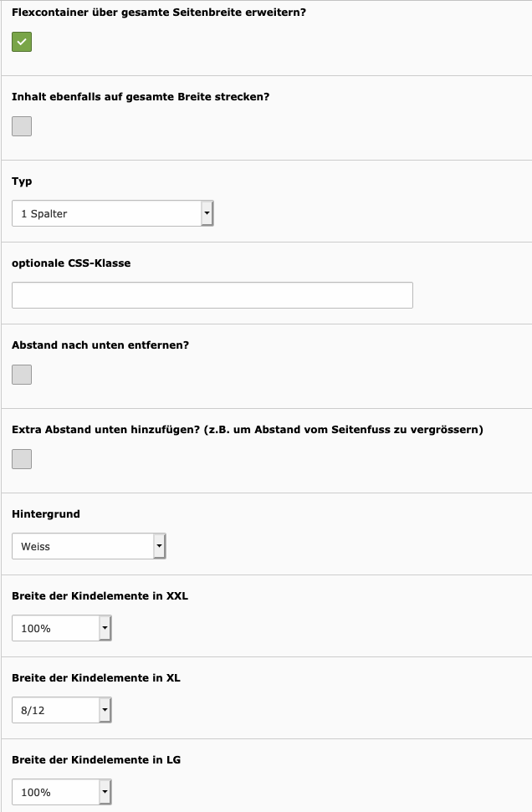Tick the 'Abstand nach unten entfernen?' checkbox
This screenshot has width=532, height=812.
[22, 375]
